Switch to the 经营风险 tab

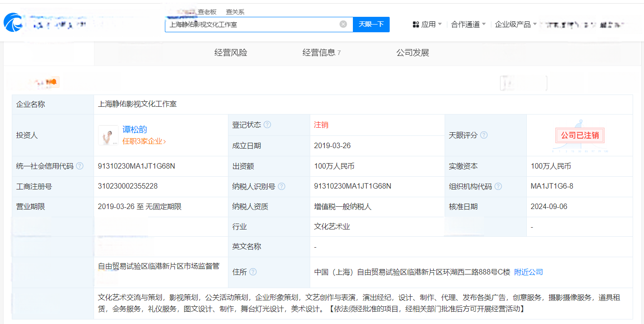coord(231,53)
